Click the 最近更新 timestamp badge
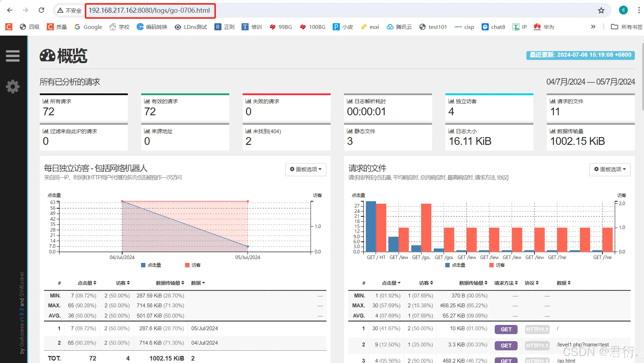Image resolution: width=644 pixels, height=363 pixels. (x=580, y=55)
